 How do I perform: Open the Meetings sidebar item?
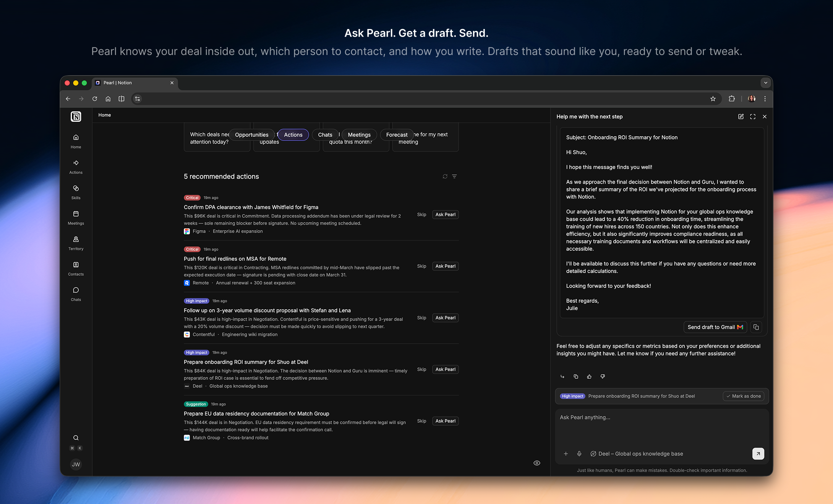(x=76, y=218)
